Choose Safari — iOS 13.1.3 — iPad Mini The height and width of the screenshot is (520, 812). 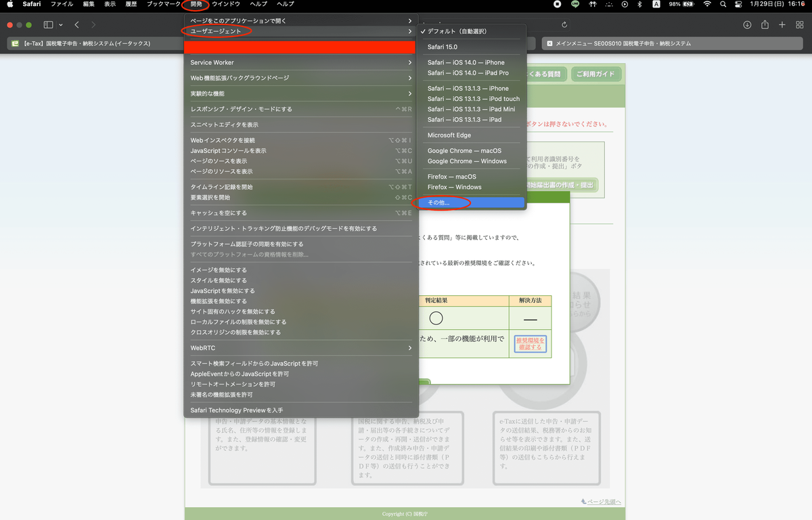pyautogui.click(x=472, y=109)
